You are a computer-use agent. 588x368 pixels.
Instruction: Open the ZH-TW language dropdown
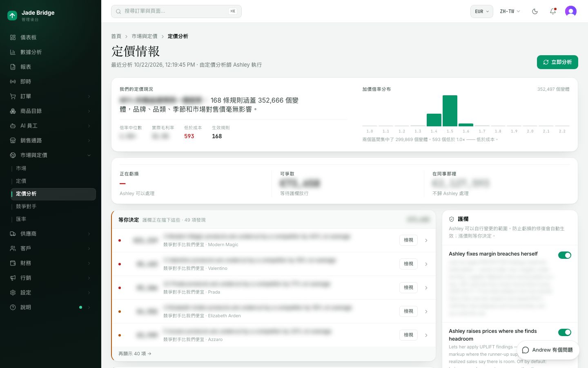coord(510,11)
